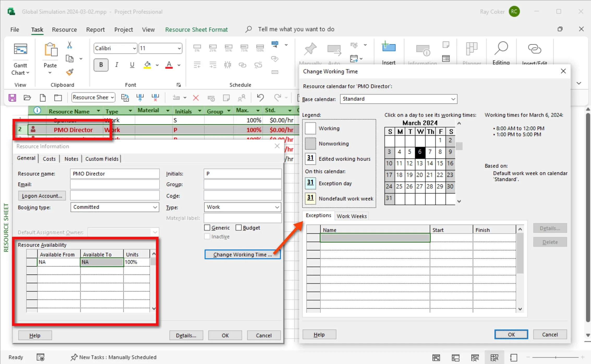Click the Tell me what you want search box
The width and height of the screenshot is (591, 364).
(296, 29)
